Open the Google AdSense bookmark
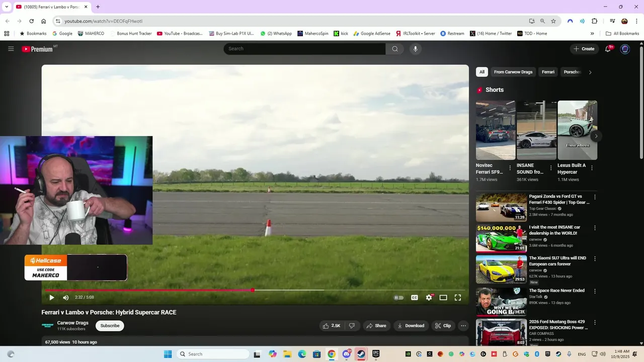The width and height of the screenshot is (644, 362). coord(372,34)
